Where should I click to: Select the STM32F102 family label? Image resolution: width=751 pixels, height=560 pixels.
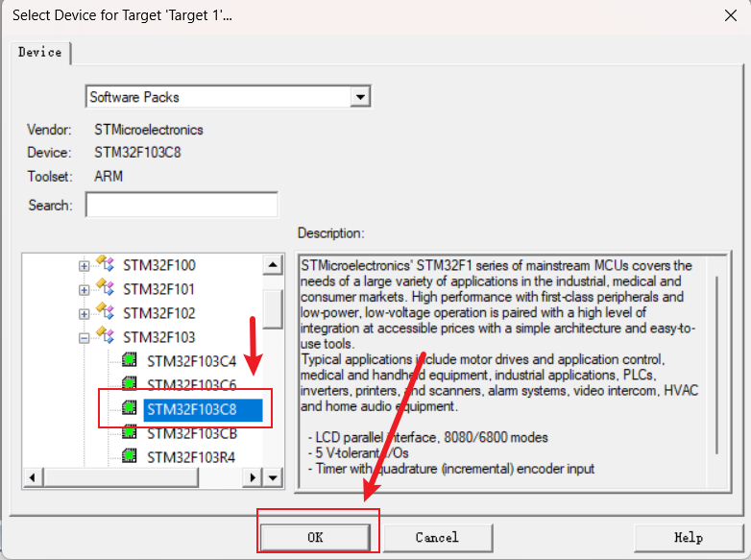tap(159, 313)
